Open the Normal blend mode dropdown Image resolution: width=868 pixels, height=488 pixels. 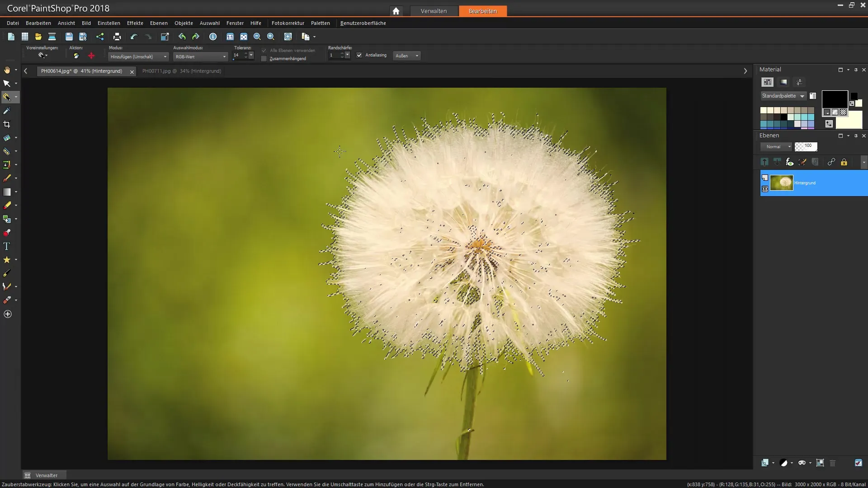(x=776, y=147)
